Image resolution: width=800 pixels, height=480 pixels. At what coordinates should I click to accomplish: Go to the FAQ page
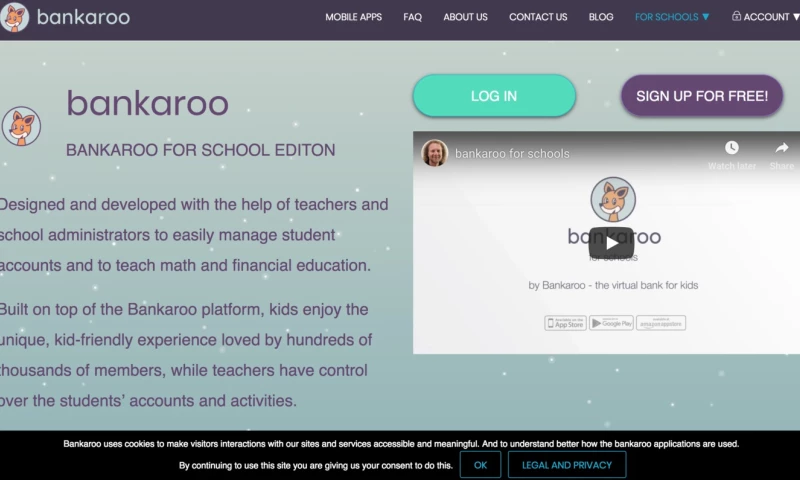coord(412,17)
